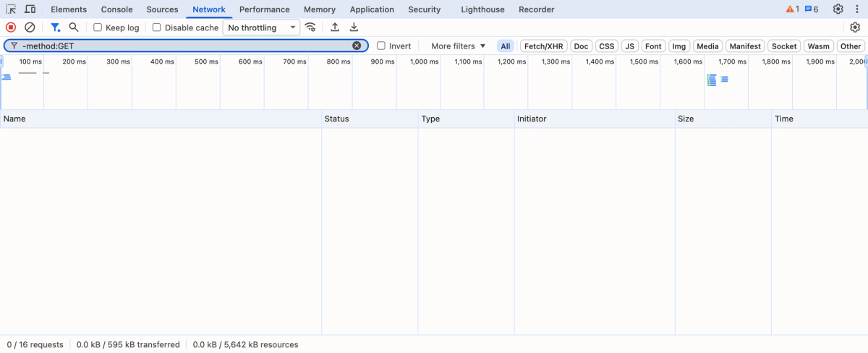The image size is (868, 353).
Task: Clear the -method:GET filter text
Action: coord(357,46)
